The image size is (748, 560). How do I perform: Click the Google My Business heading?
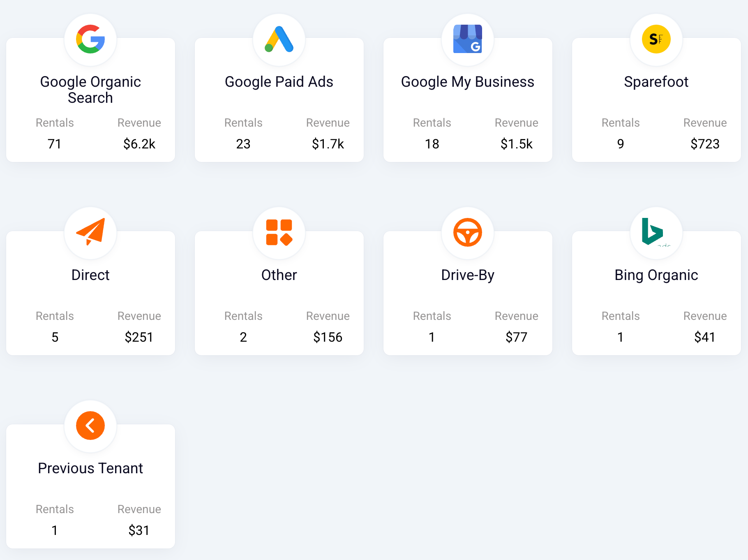point(468,82)
